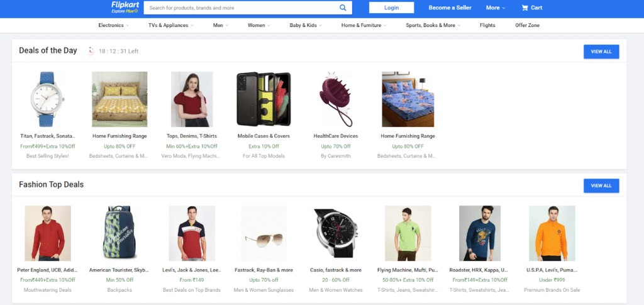Focus the product search box
The height and width of the screenshot is (305, 644).
coord(248,8)
